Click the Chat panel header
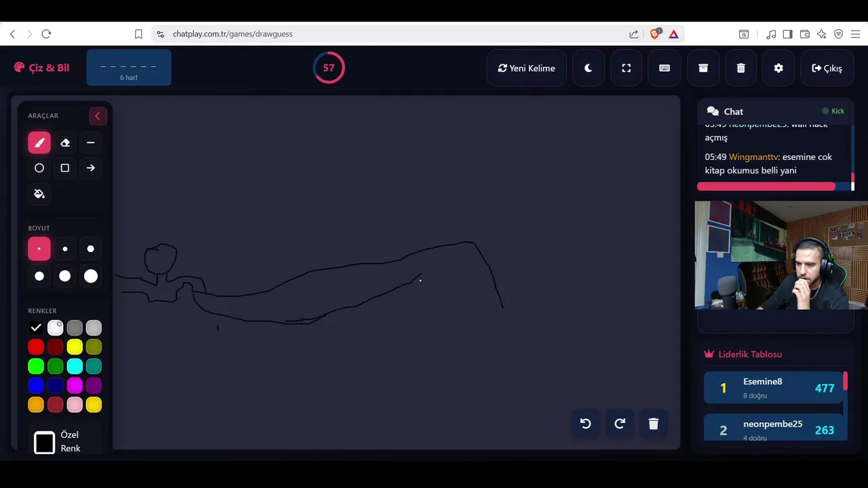The image size is (868, 488). click(775, 111)
